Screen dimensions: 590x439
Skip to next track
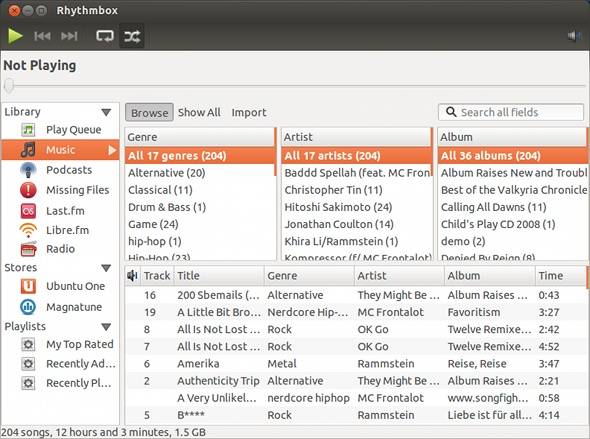point(69,36)
